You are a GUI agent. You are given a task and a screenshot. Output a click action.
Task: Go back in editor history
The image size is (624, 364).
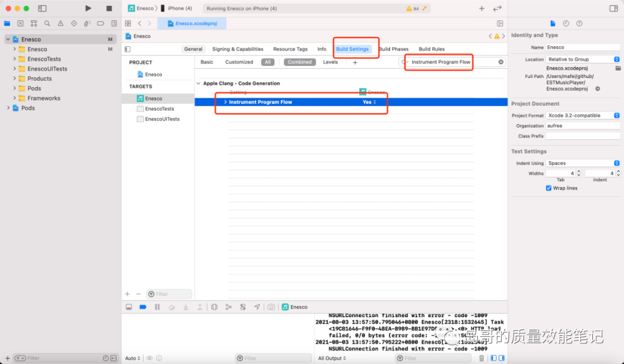point(140,24)
